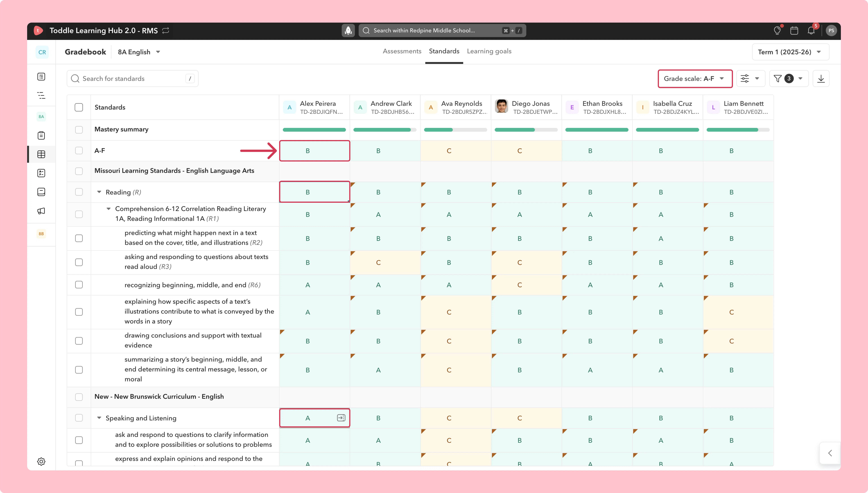Open the PS profile avatar
The image size is (868, 493).
tap(831, 30)
